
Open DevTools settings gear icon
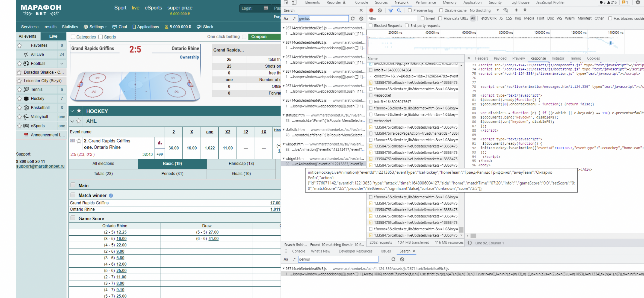click(638, 3)
